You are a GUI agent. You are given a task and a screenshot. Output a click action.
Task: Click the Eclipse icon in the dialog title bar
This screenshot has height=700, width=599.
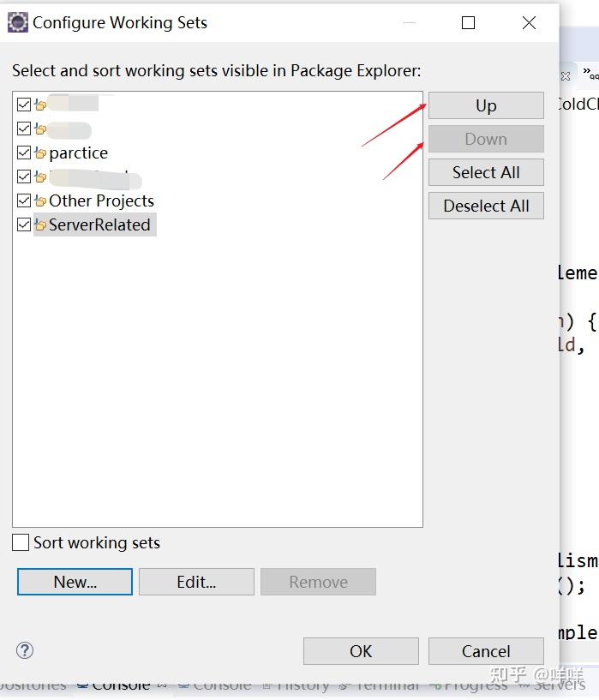click(17, 22)
